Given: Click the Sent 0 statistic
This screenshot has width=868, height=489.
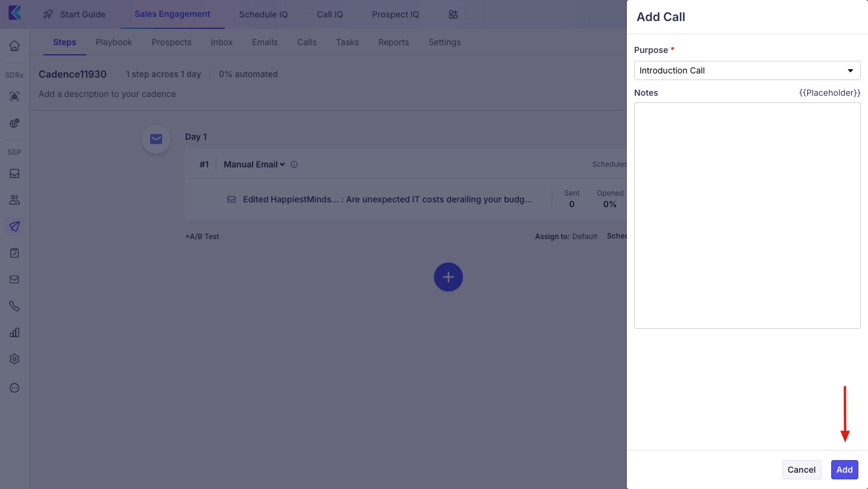Looking at the screenshot, I should pos(572,199).
